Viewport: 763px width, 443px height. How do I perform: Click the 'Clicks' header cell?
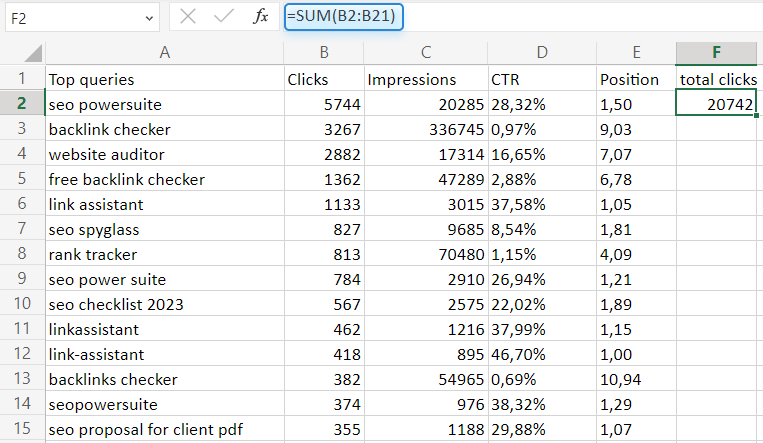pos(324,79)
